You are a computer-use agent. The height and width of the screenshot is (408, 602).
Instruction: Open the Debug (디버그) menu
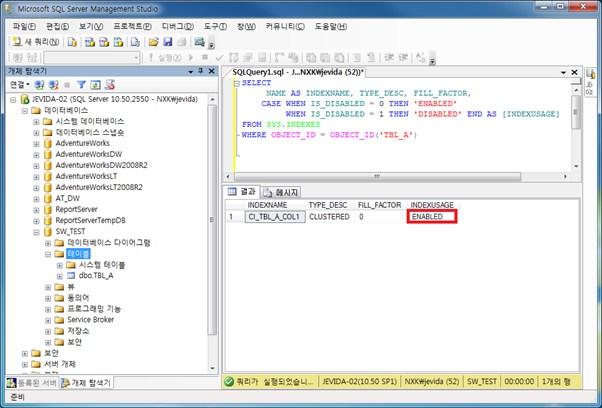point(177,26)
